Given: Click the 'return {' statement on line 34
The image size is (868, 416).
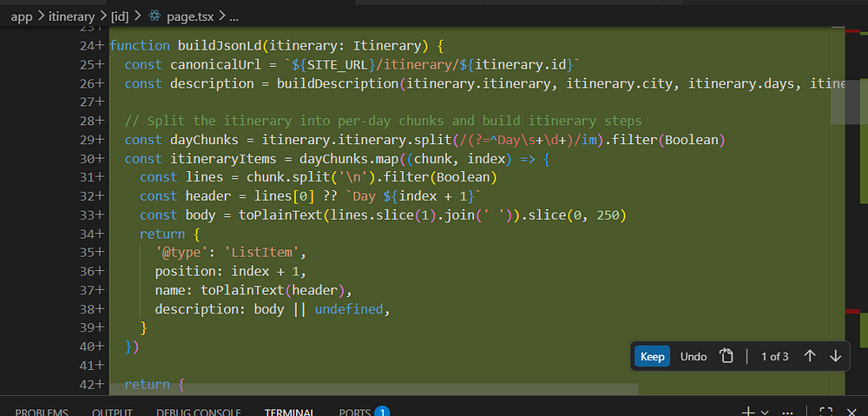Looking at the screenshot, I should (x=169, y=234).
